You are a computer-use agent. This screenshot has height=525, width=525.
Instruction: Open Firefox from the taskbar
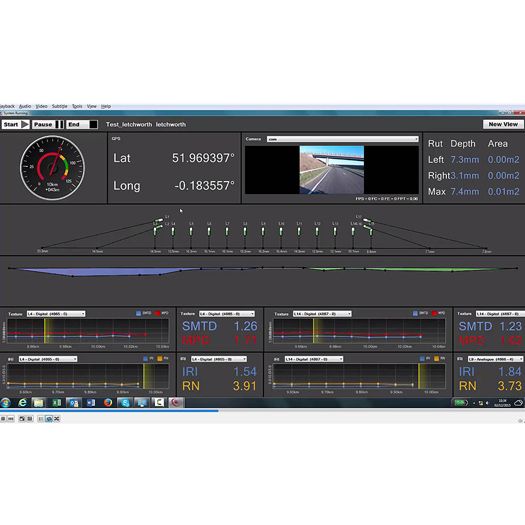(107, 402)
